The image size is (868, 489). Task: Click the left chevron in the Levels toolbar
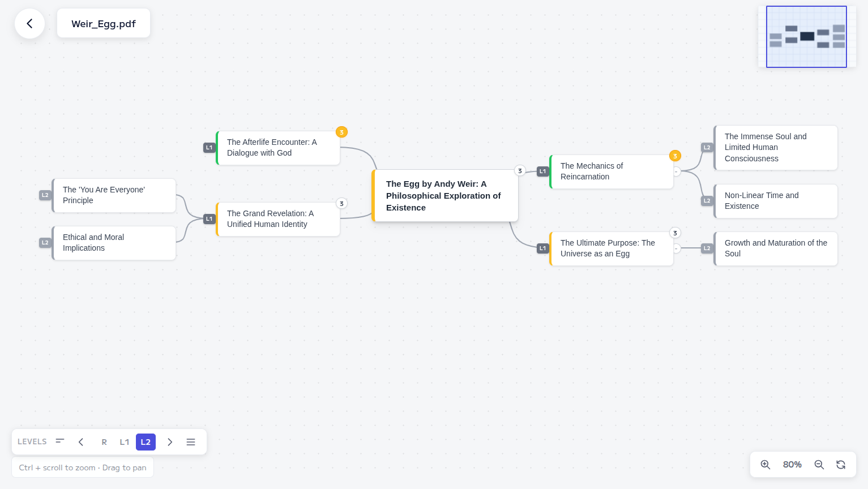[81, 442]
